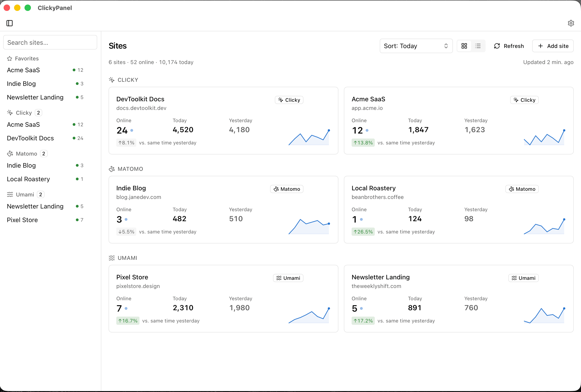Image resolution: width=581 pixels, height=392 pixels.
Task: Focus the Search sites field
Action: [x=50, y=42]
